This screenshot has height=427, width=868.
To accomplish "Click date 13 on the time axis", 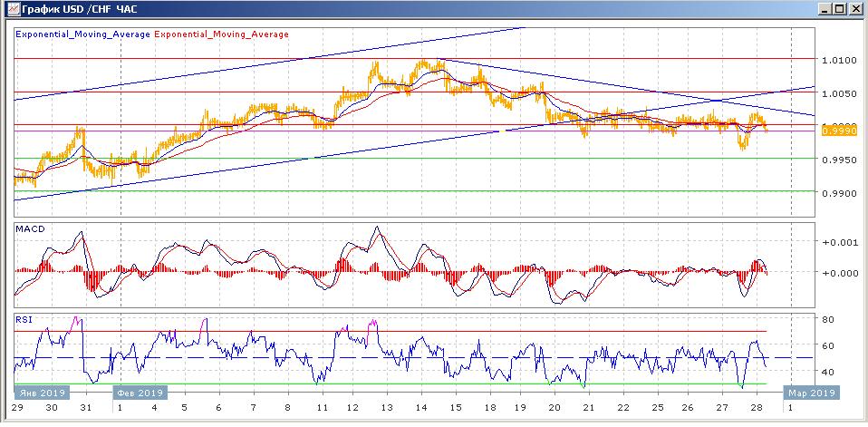I will [387, 409].
